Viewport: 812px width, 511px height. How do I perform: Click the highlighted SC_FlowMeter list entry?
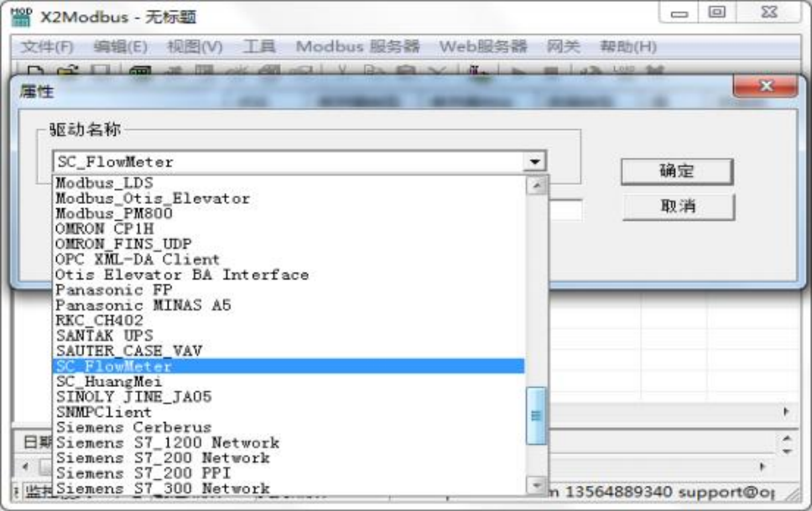click(x=289, y=367)
